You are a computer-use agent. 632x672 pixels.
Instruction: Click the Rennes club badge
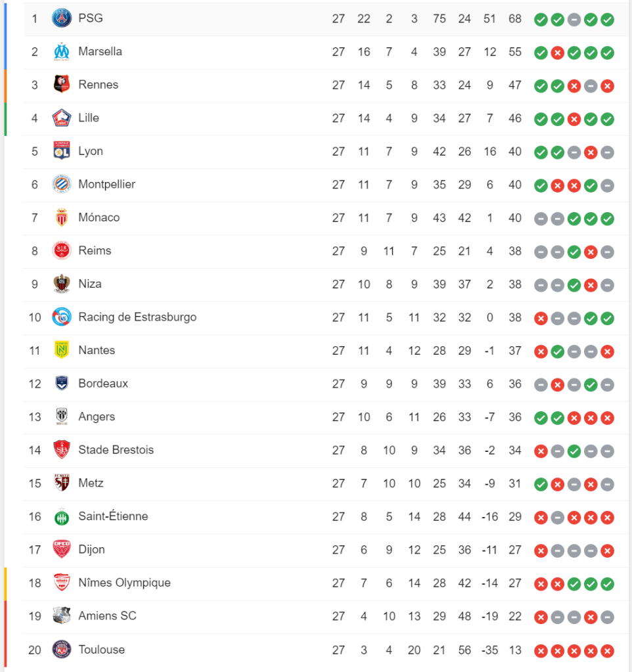pyautogui.click(x=61, y=85)
